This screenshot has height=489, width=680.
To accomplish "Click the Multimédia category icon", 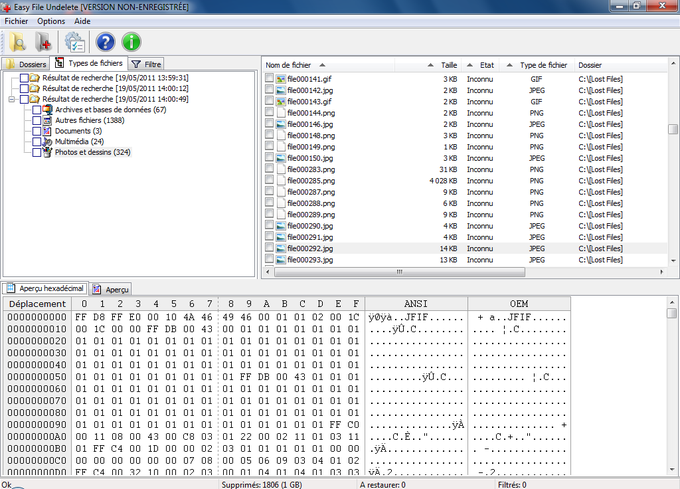I will [47, 142].
